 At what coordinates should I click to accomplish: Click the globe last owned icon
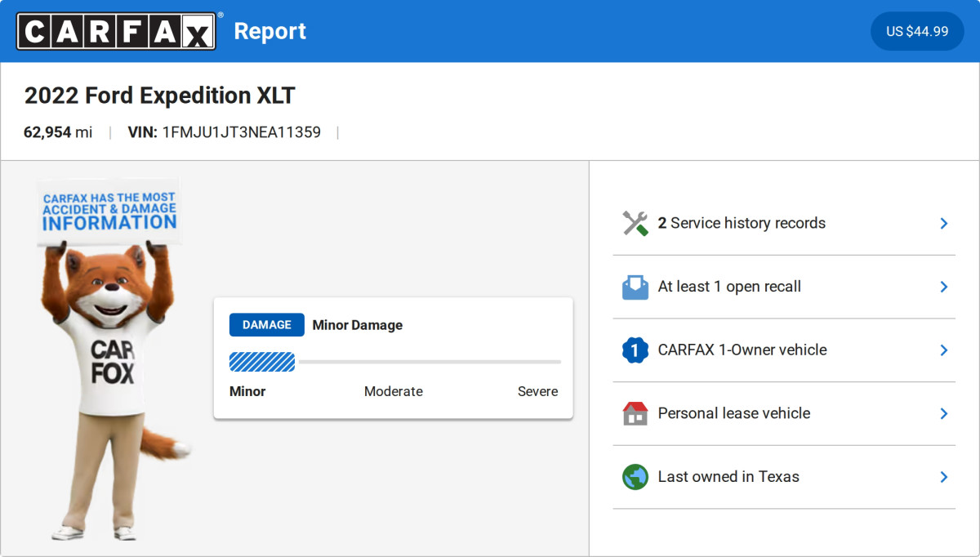click(635, 477)
